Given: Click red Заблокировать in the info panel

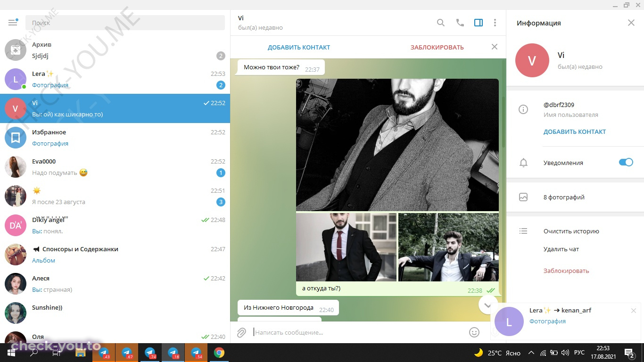Looking at the screenshot, I should 566,271.
